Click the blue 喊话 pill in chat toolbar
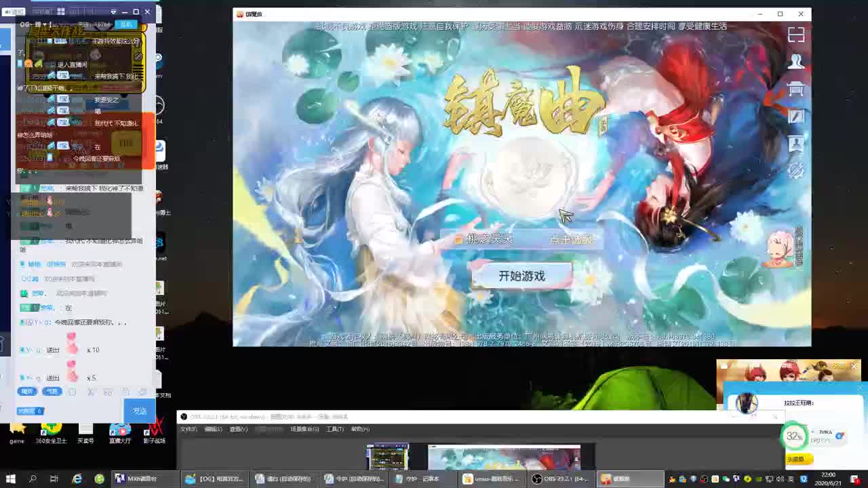This screenshot has width=868, height=488. [27, 391]
